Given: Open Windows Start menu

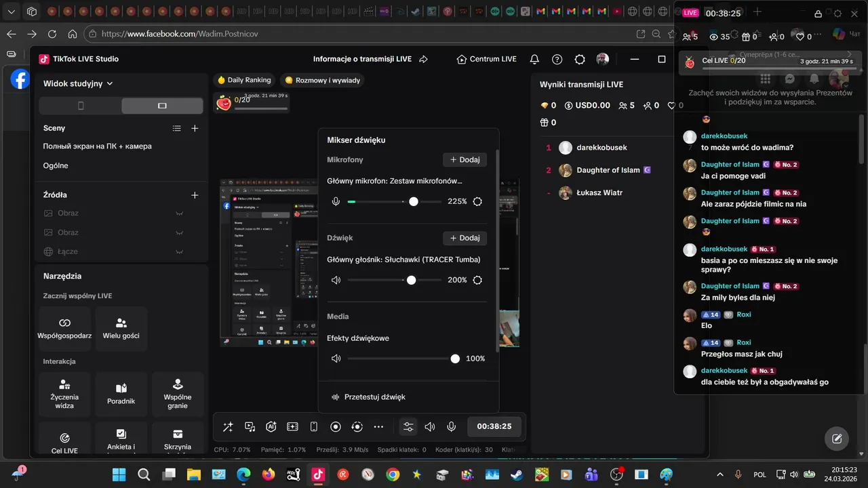Looking at the screenshot, I should (x=119, y=474).
